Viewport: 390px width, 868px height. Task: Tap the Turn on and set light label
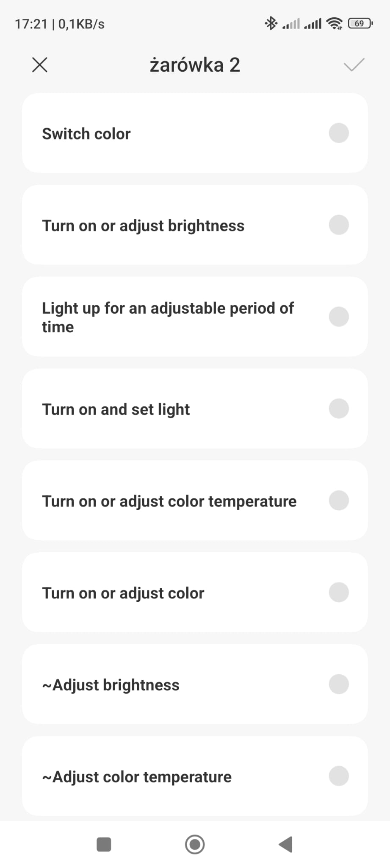[x=116, y=409]
